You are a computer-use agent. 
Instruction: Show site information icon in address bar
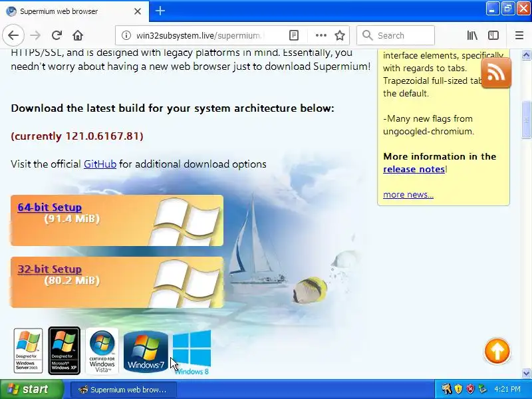tap(126, 35)
